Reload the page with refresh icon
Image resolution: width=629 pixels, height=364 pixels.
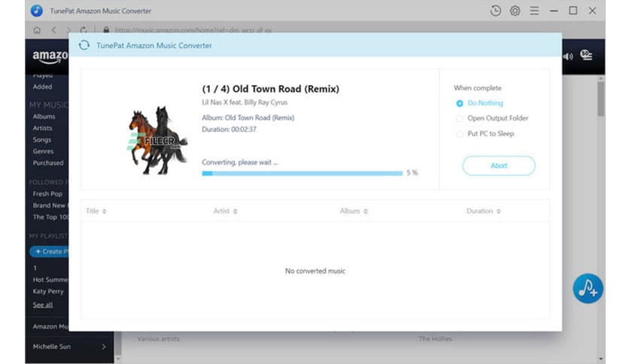click(83, 30)
